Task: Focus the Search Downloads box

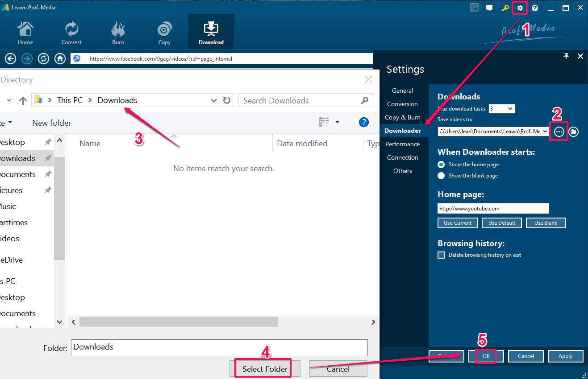Action: click(306, 100)
